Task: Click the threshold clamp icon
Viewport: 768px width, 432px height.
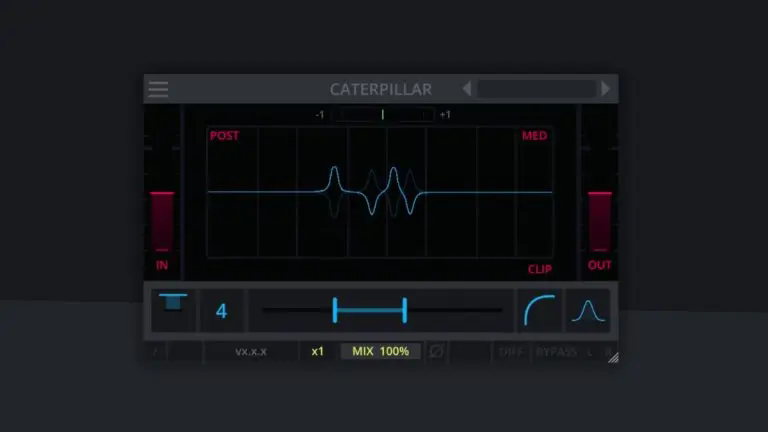Action: [173, 302]
